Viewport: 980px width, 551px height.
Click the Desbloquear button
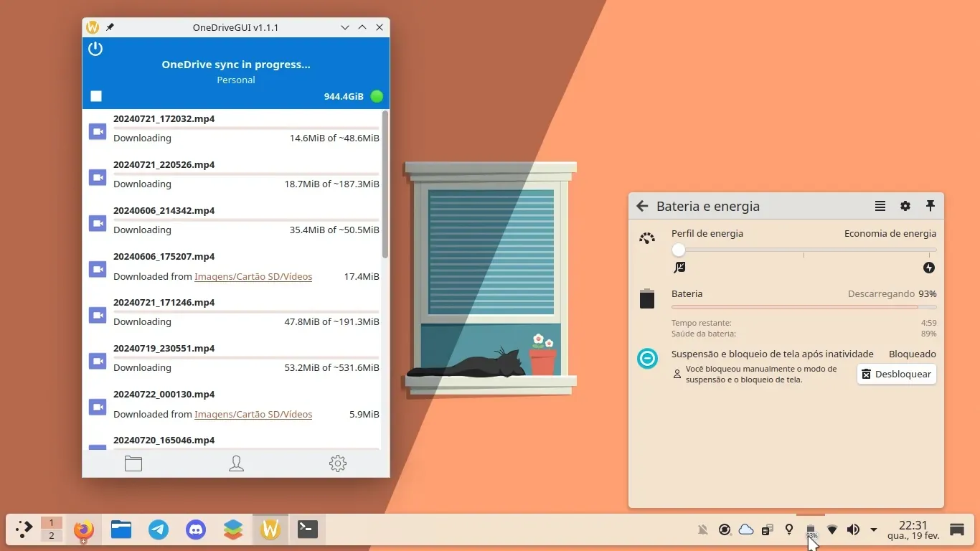point(897,374)
